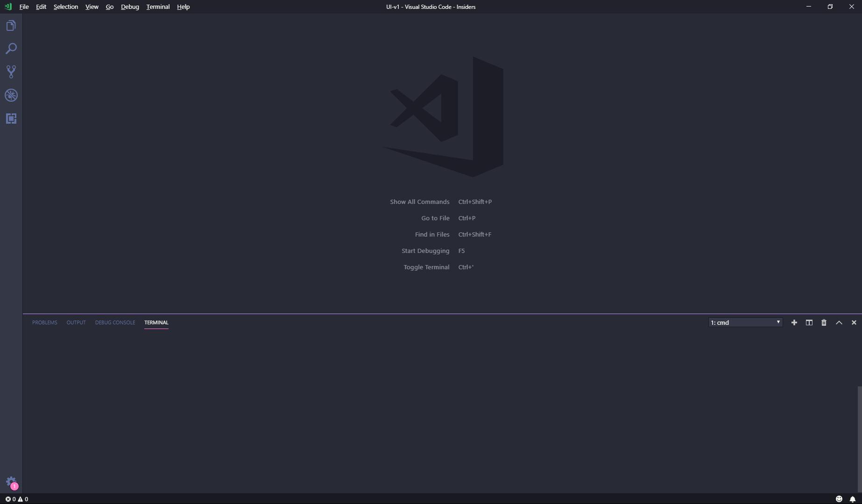Image resolution: width=862 pixels, height=504 pixels.
Task: Open the Extensions view
Action: 11,119
